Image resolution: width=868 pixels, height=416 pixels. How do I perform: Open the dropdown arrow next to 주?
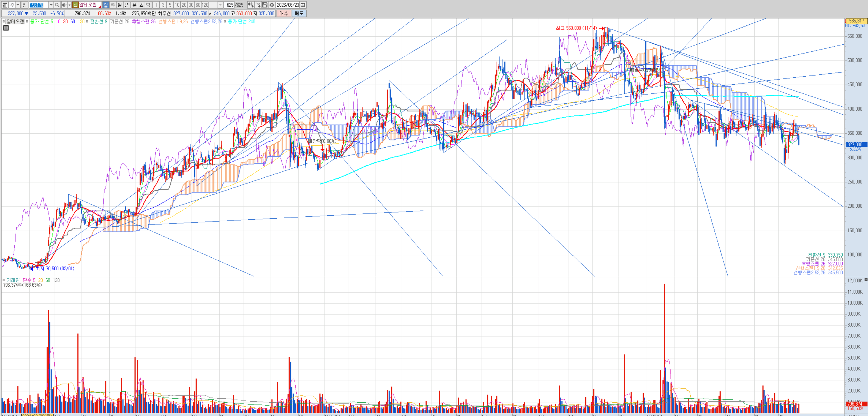pos(18,5)
